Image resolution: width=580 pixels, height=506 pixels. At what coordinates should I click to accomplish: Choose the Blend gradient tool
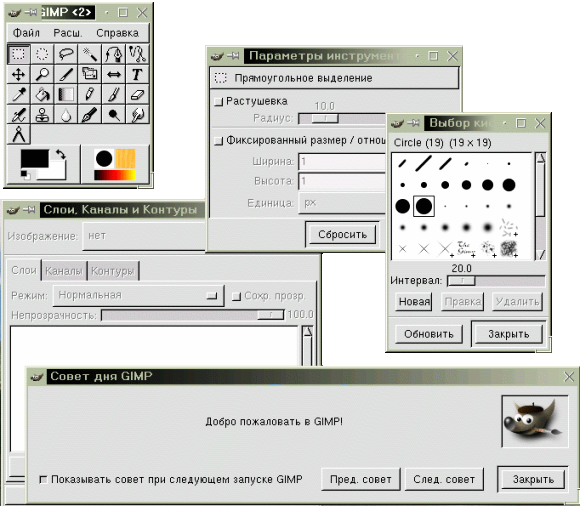point(66,94)
